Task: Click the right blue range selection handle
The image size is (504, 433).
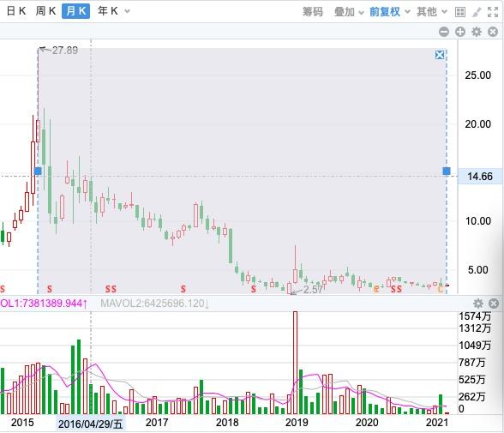Action: point(447,171)
